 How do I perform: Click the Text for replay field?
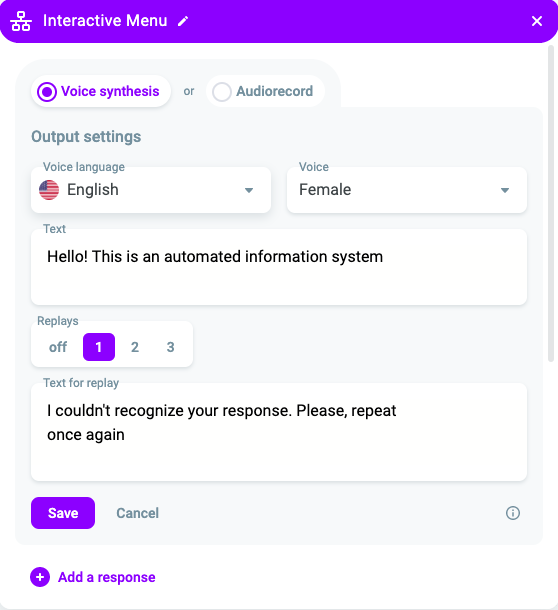[x=279, y=432]
